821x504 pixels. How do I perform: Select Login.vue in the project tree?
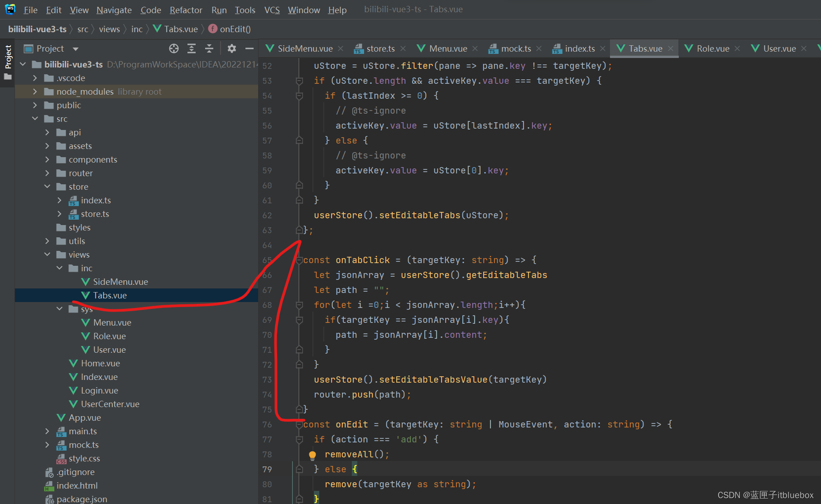coord(99,390)
